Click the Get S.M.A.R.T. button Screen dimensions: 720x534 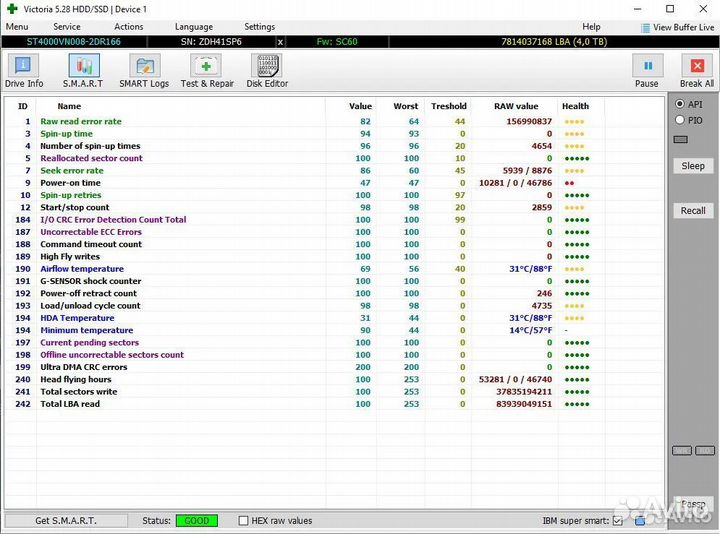pyautogui.click(x=66, y=521)
